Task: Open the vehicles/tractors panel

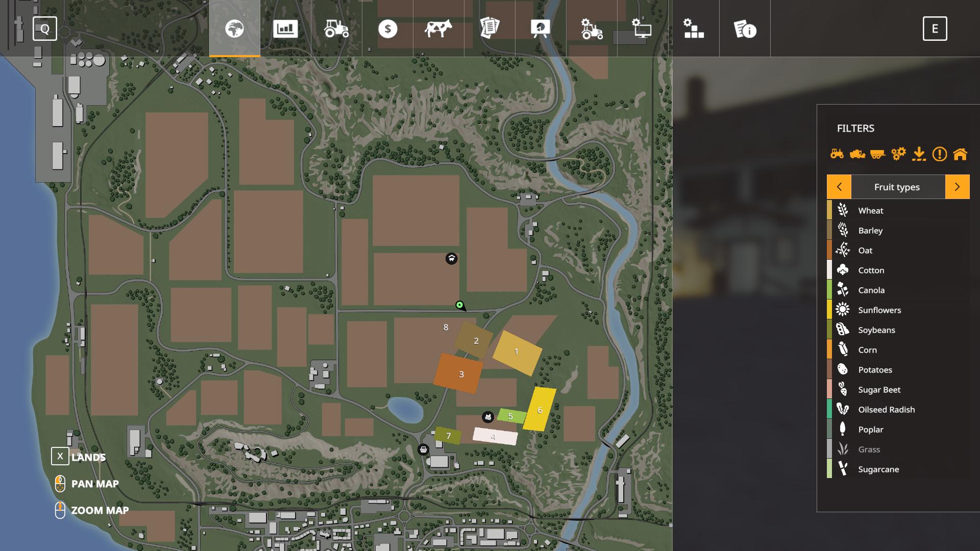Action: click(x=335, y=28)
